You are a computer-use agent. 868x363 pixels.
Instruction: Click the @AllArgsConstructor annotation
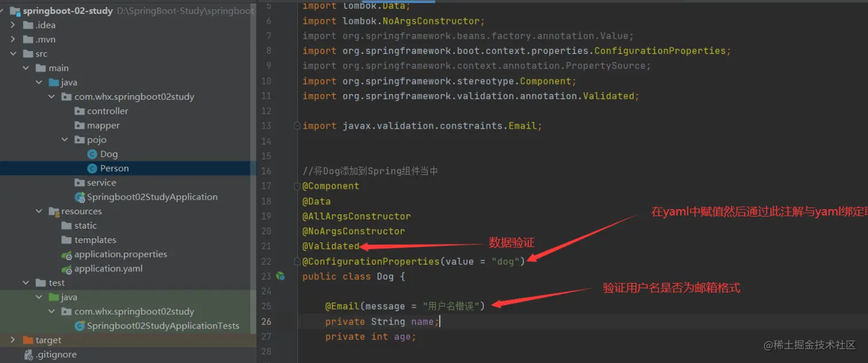click(x=356, y=217)
